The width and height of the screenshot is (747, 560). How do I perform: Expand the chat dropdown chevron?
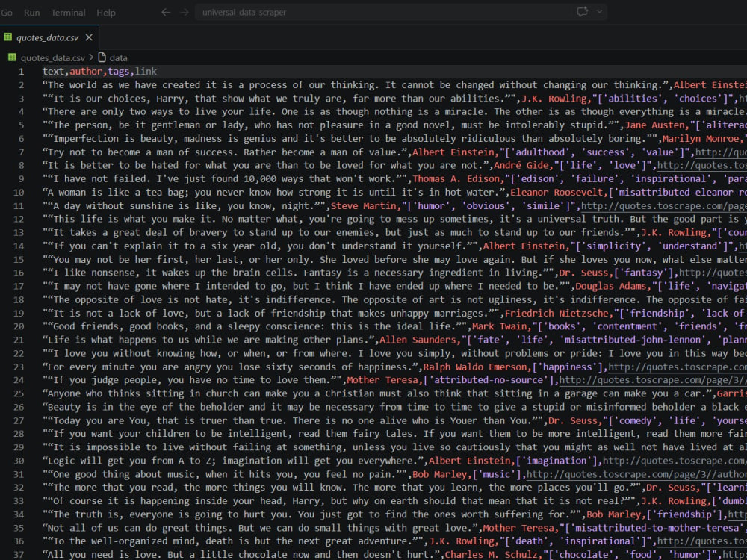599,12
